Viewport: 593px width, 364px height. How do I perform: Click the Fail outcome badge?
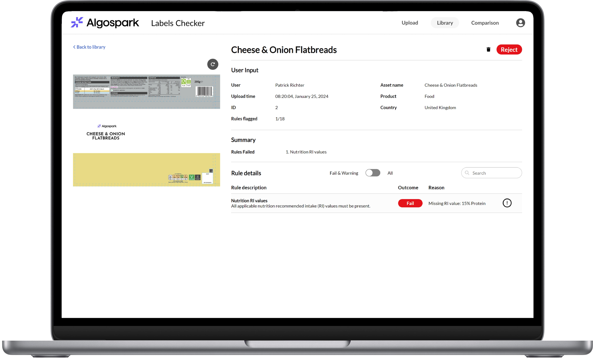(x=410, y=203)
